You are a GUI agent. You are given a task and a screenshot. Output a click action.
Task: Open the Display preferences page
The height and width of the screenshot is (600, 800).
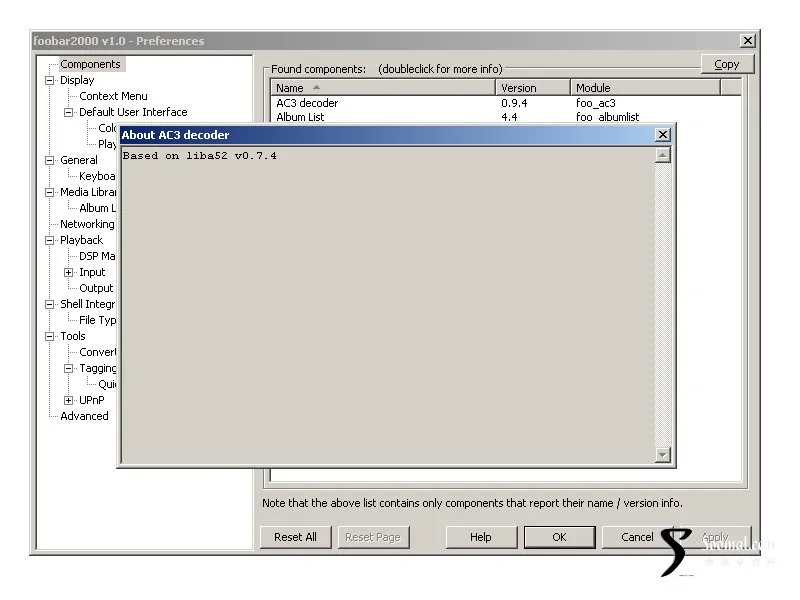[x=77, y=80]
